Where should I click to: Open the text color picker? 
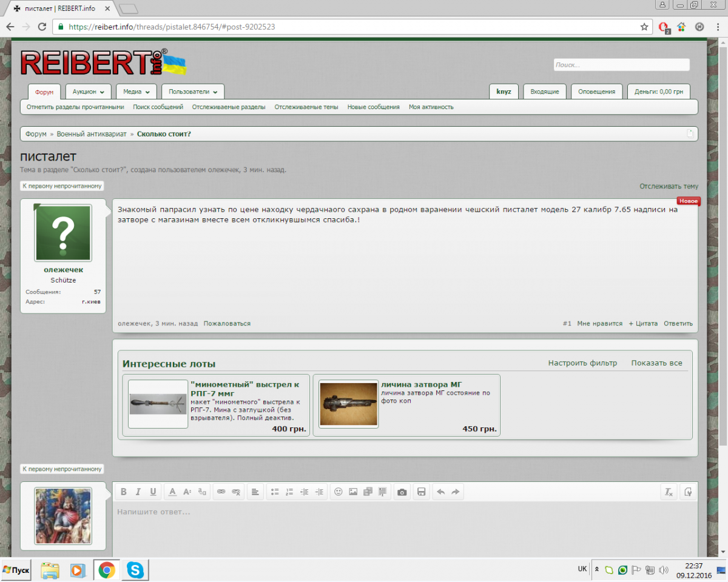click(172, 492)
